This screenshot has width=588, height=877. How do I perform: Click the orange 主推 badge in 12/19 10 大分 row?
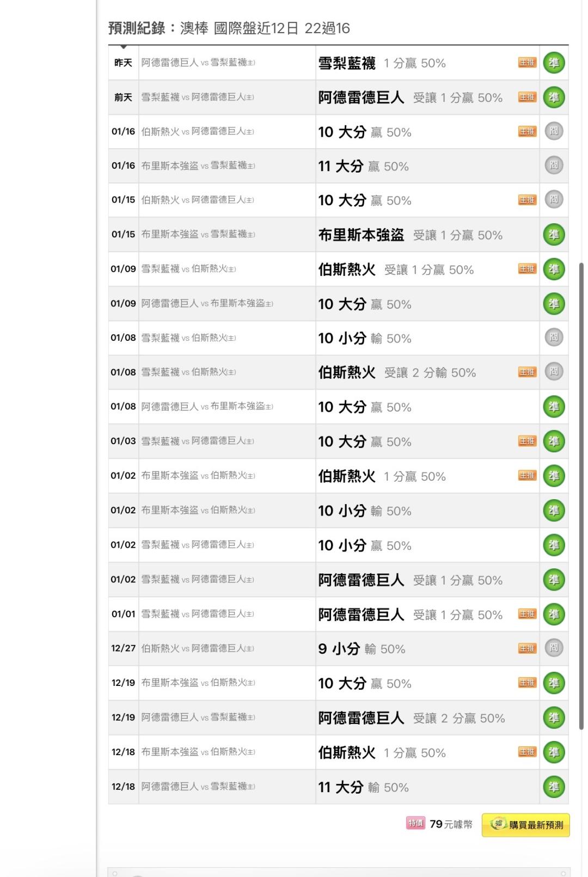[x=527, y=683]
